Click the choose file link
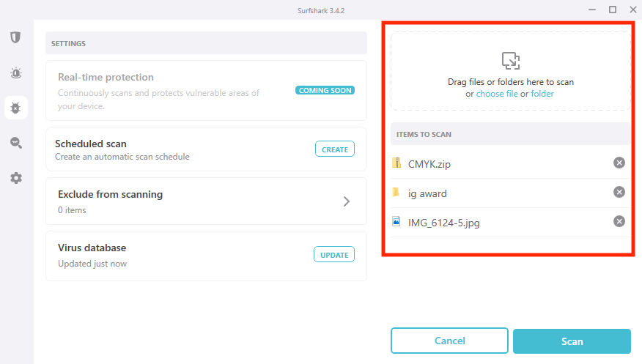642x364 pixels. pos(497,94)
